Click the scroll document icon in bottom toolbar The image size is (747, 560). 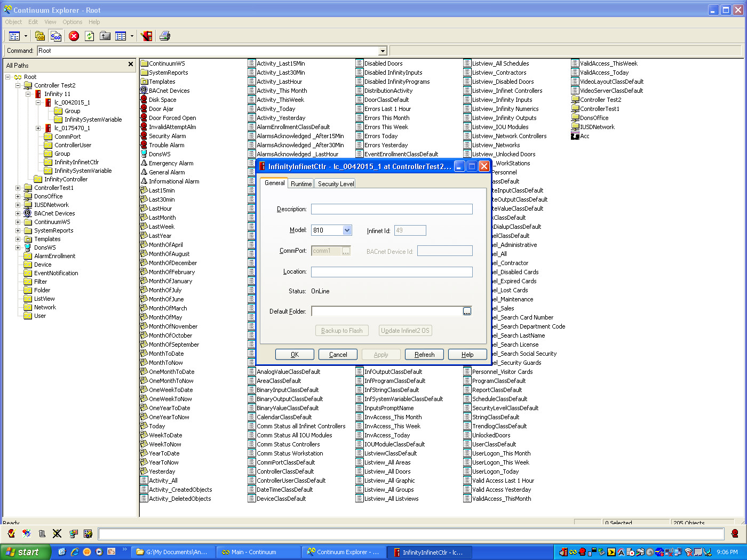pyautogui.click(x=42, y=533)
